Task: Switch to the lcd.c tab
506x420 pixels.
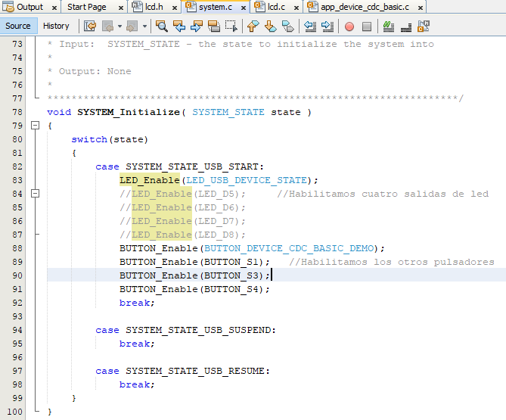Action: pos(276,7)
